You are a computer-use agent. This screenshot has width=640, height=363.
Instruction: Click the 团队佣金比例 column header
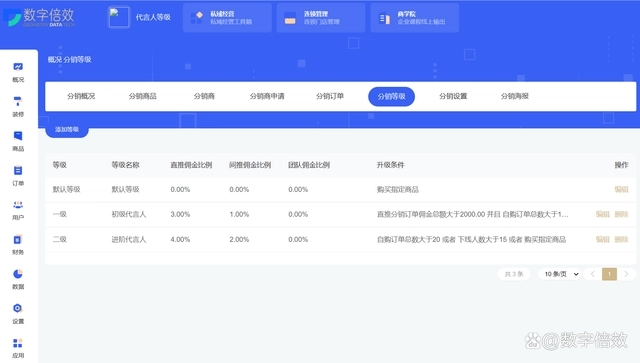[x=309, y=165]
